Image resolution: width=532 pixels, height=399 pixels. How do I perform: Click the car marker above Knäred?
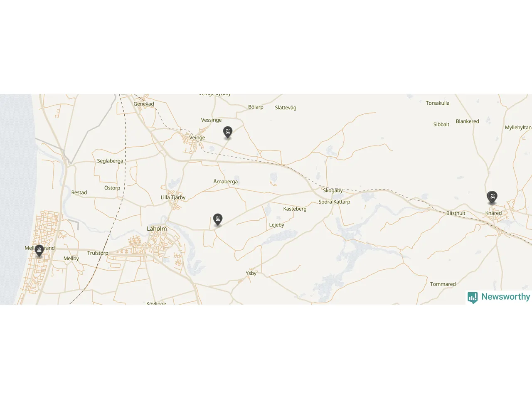pyautogui.click(x=492, y=197)
